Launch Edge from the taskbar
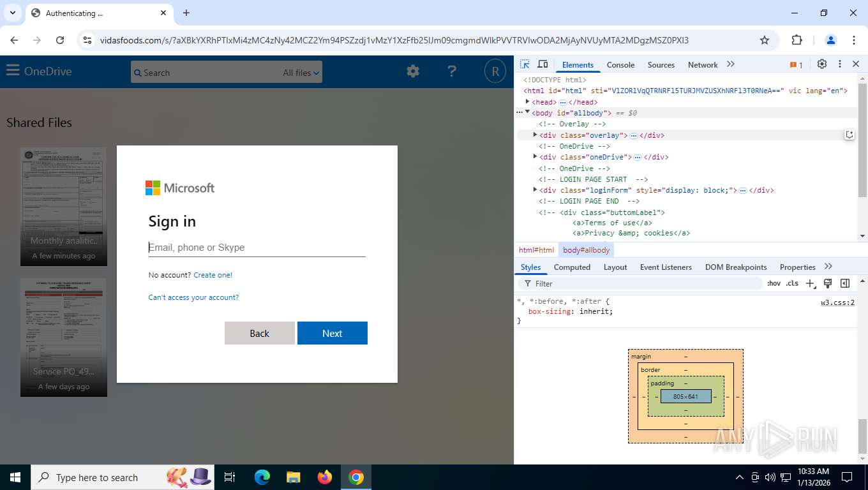 coord(262,477)
